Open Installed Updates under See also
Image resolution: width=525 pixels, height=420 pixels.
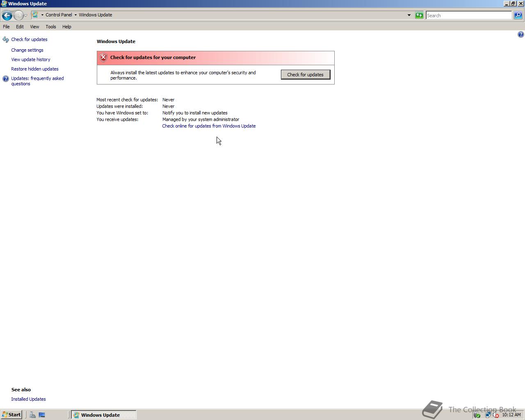[x=28, y=399]
